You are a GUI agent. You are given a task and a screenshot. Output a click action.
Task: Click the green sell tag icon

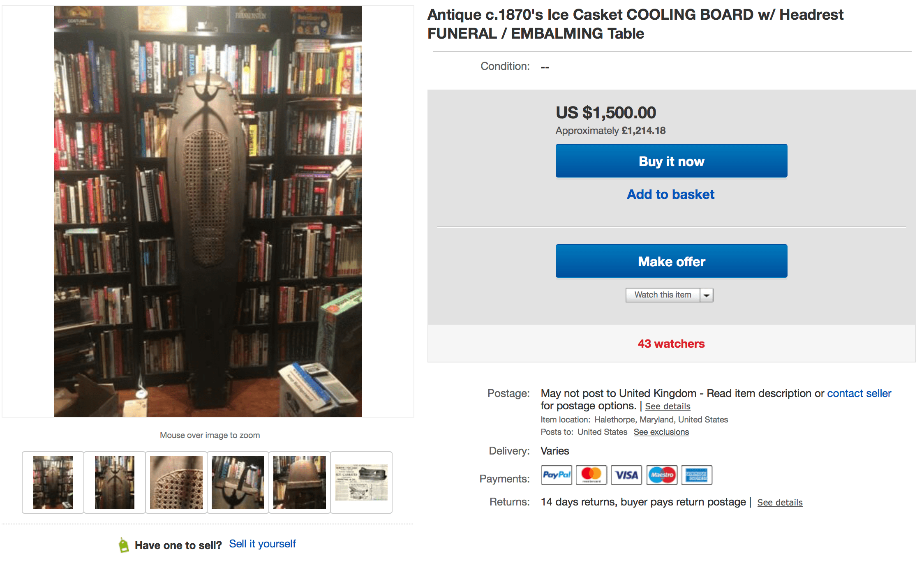pos(123,545)
